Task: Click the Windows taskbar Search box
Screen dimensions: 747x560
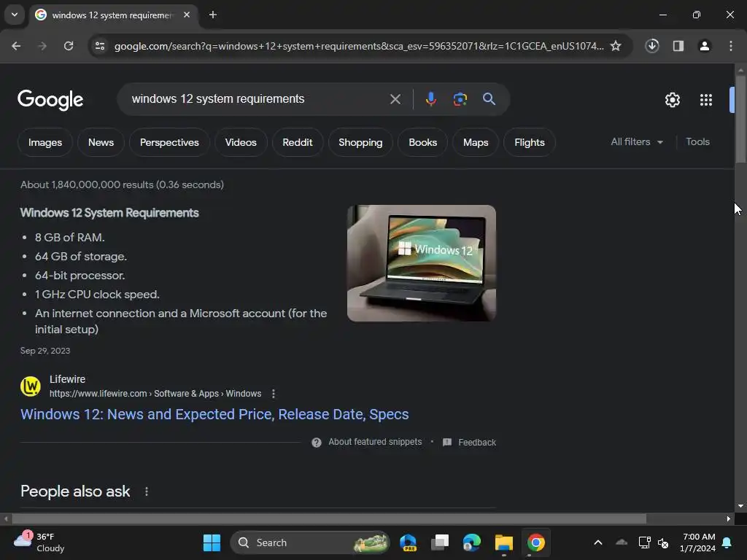Action: coord(309,542)
